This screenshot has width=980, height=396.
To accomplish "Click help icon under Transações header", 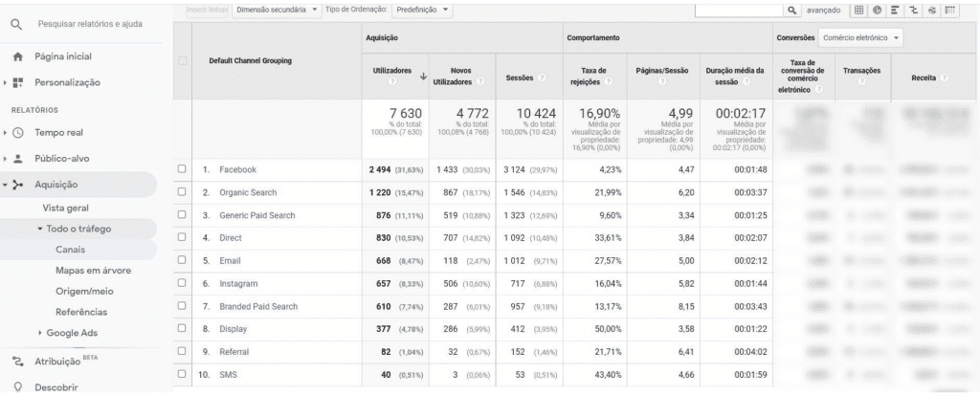I will (861, 80).
